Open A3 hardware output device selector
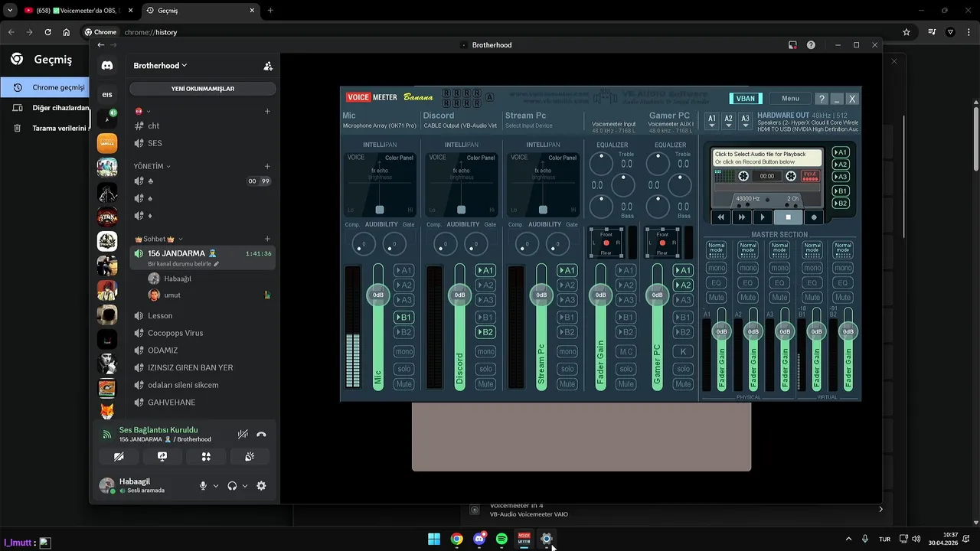Viewport: 980px width, 551px height. (x=745, y=120)
